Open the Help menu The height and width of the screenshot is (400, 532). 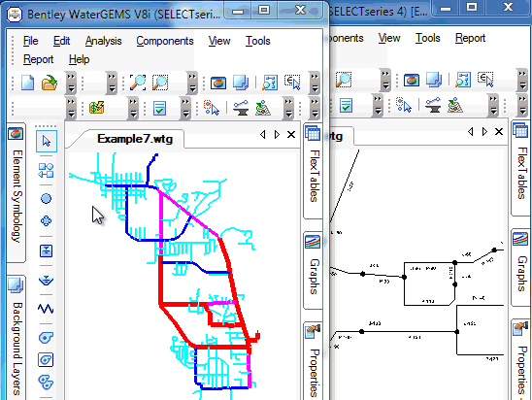coord(79,59)
